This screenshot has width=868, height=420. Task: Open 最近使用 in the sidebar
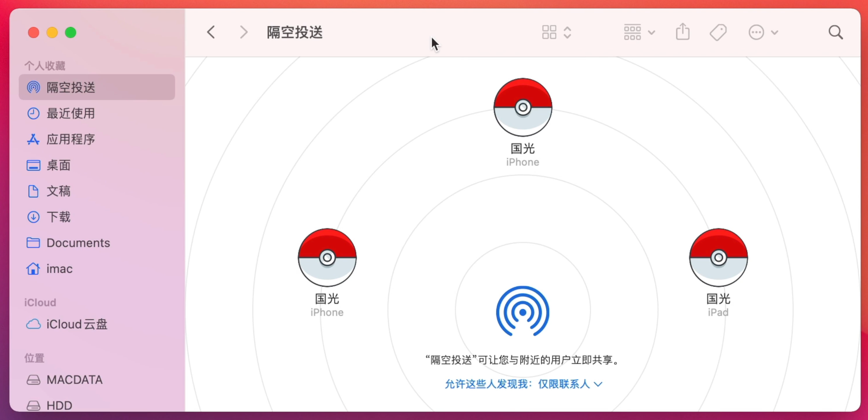[x=97, y=113]
